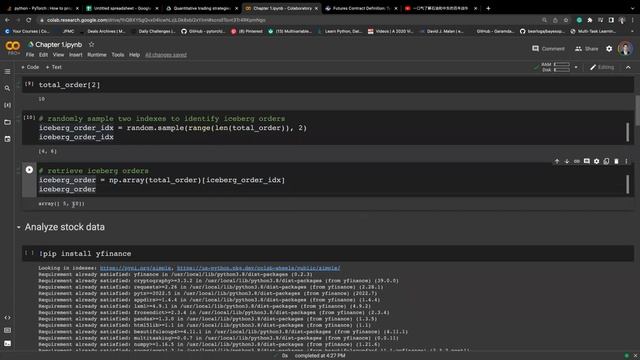Click the iceberg_order_idx random.sample code line

(x=173, y=128)
